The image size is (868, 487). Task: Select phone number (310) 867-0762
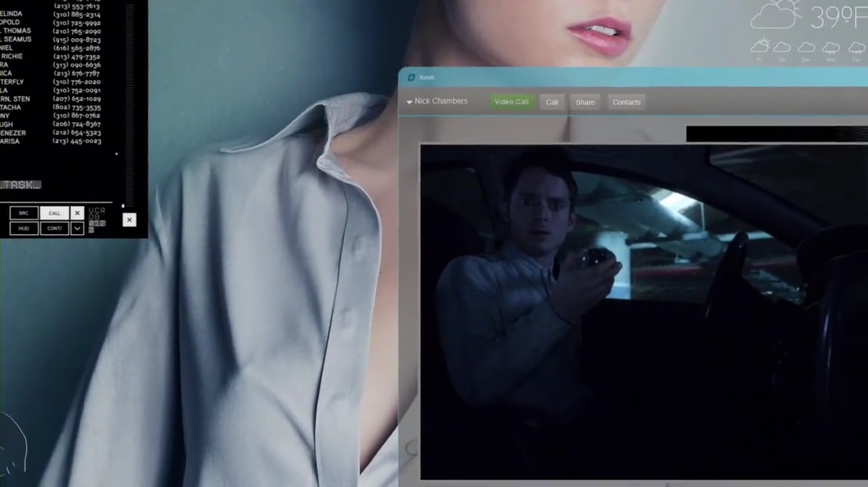[77, 116]
